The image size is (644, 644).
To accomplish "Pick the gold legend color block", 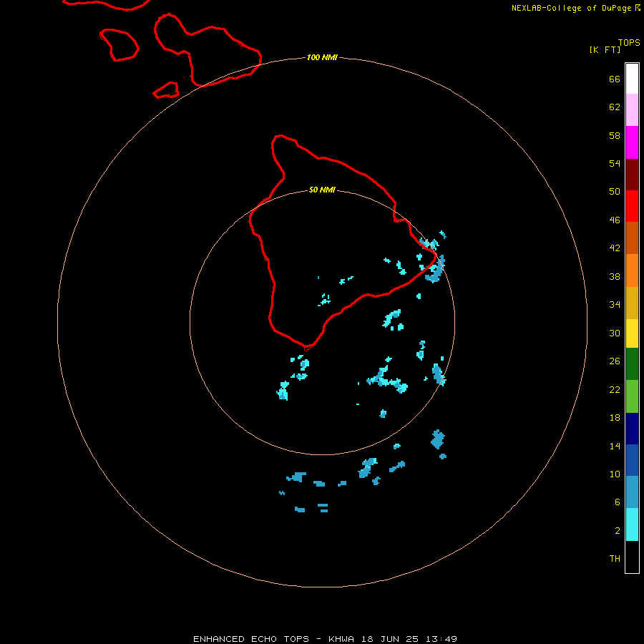I will pyautogui.click(x=632, y=303).
